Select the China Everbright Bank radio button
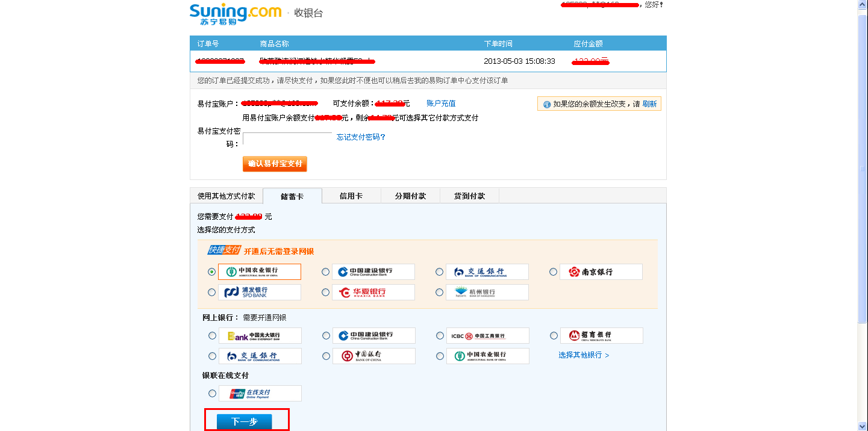This screenshot has height=431, width=868. point(212,336)
